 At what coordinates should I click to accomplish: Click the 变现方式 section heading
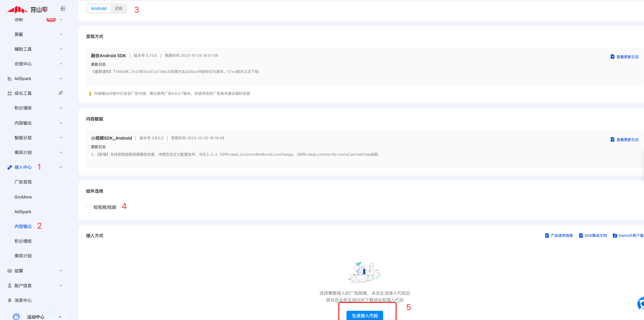coord(95,37)
